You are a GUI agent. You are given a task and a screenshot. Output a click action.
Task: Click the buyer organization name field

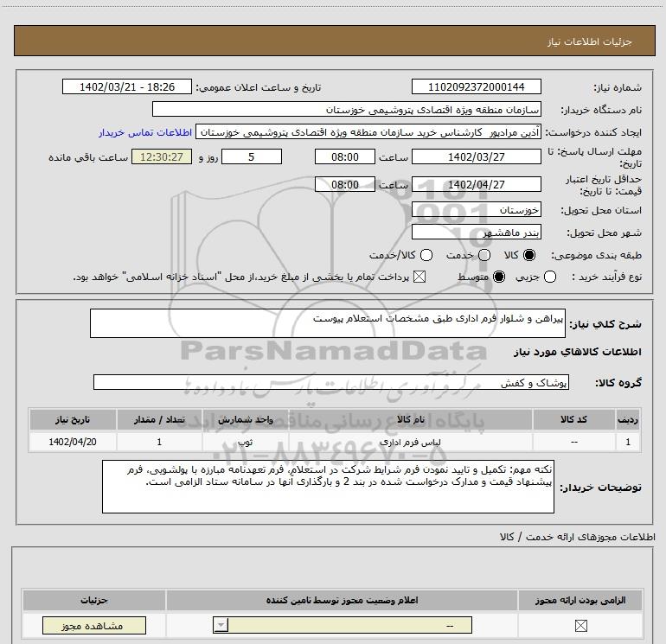[347, 109]
